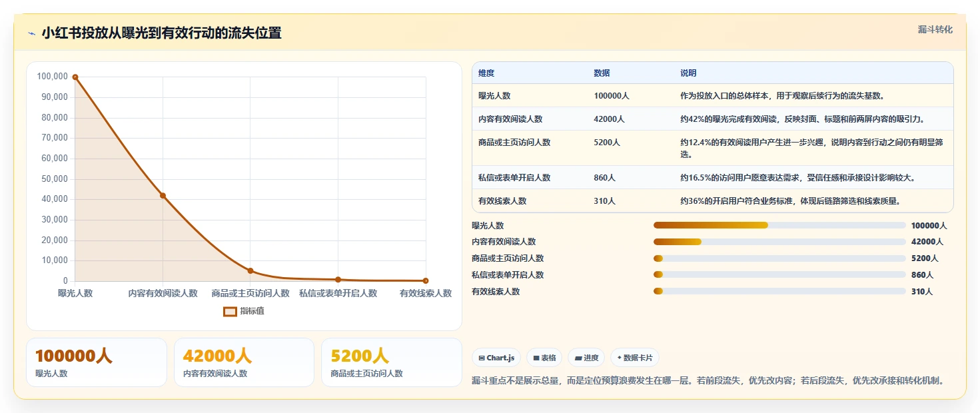Click the 860人 value beside the progress bar
The image size is (980, 413).
coord(922,275)
